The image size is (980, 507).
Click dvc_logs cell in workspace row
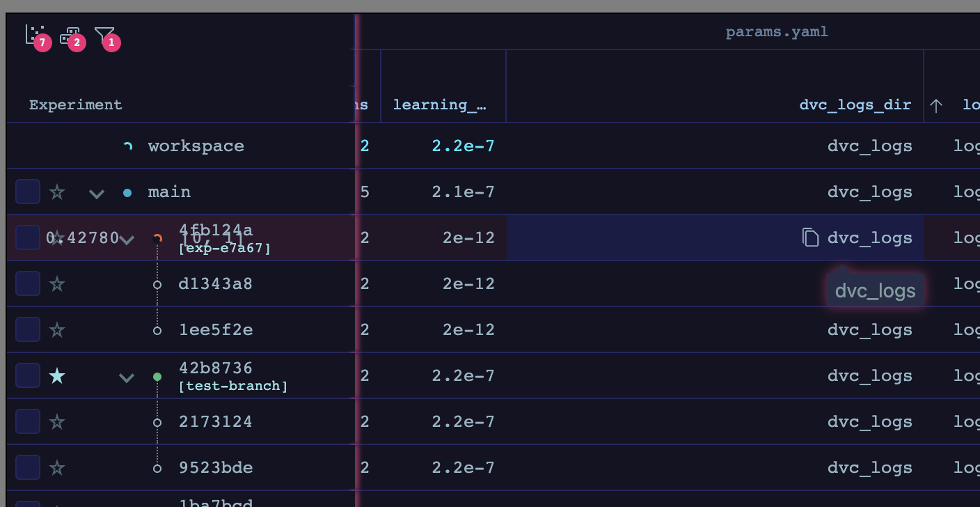[870, 146]
